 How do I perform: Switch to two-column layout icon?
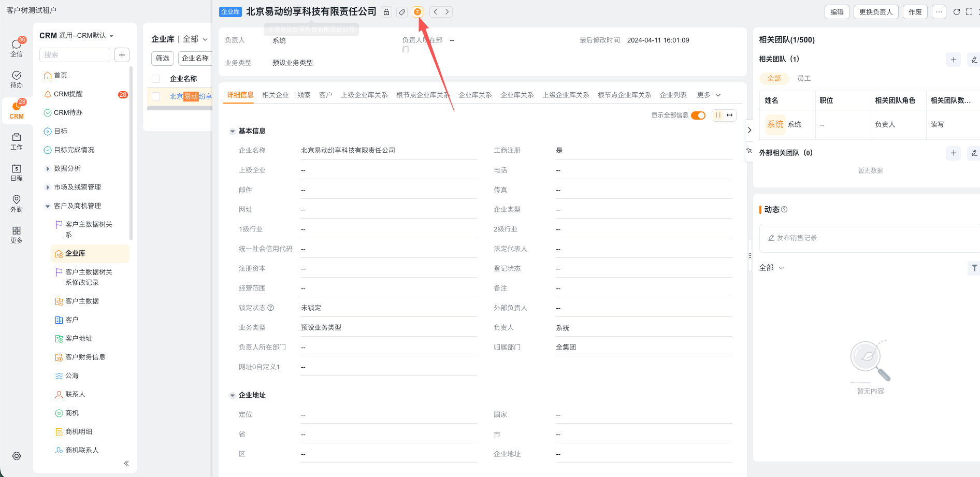point(718,115)
